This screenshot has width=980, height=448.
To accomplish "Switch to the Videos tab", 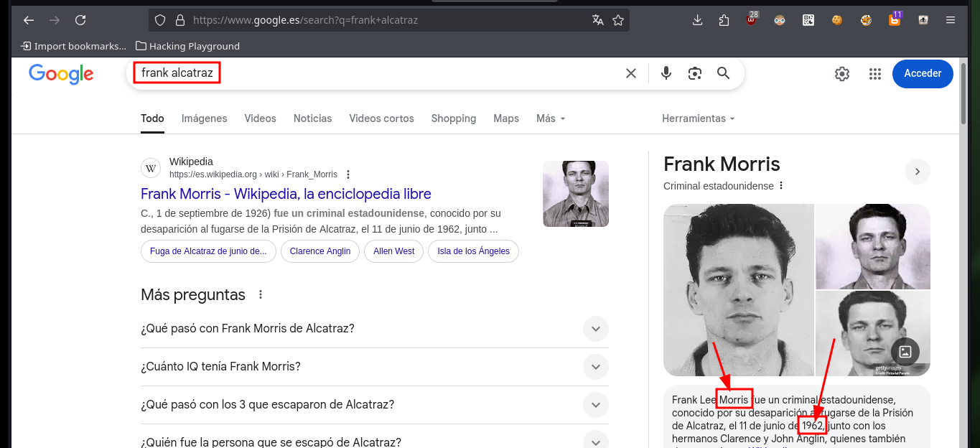I will (260, 118).
